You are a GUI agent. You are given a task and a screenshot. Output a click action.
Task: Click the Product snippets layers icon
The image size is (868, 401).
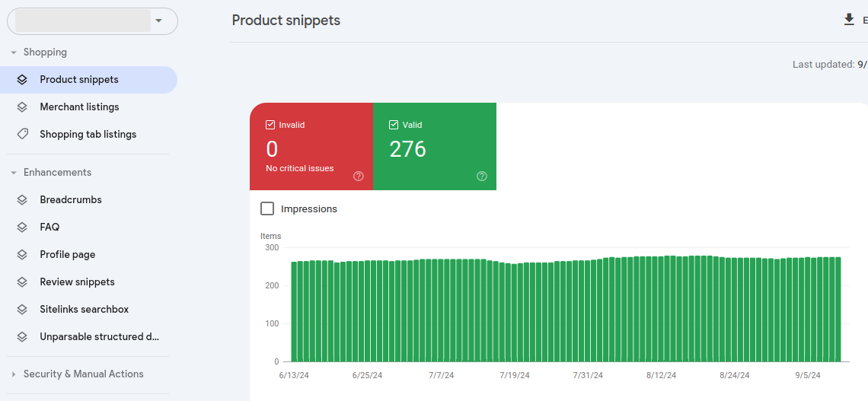(x=23, y=80)
